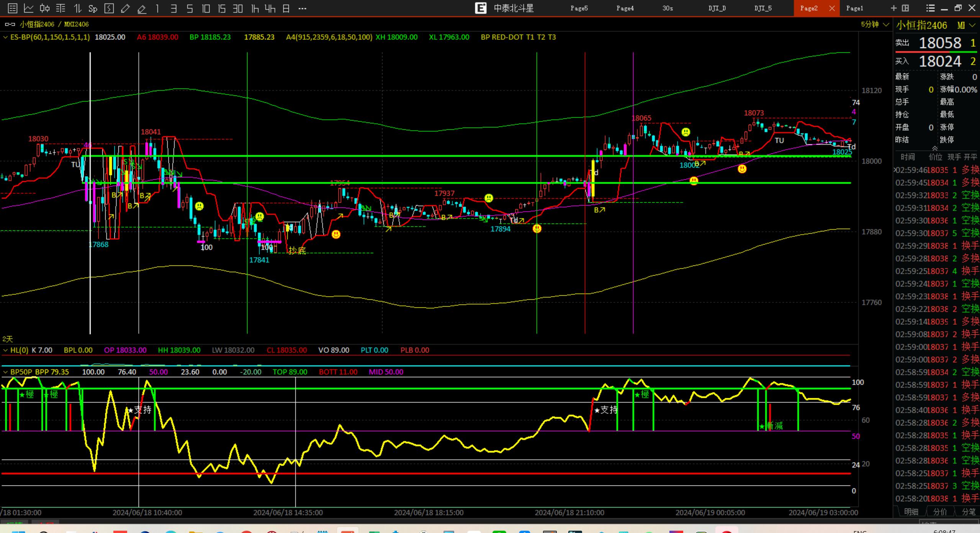Expand quote panel with double-arrow chevron
Screen dimensions: 980x533
[935, 148]
